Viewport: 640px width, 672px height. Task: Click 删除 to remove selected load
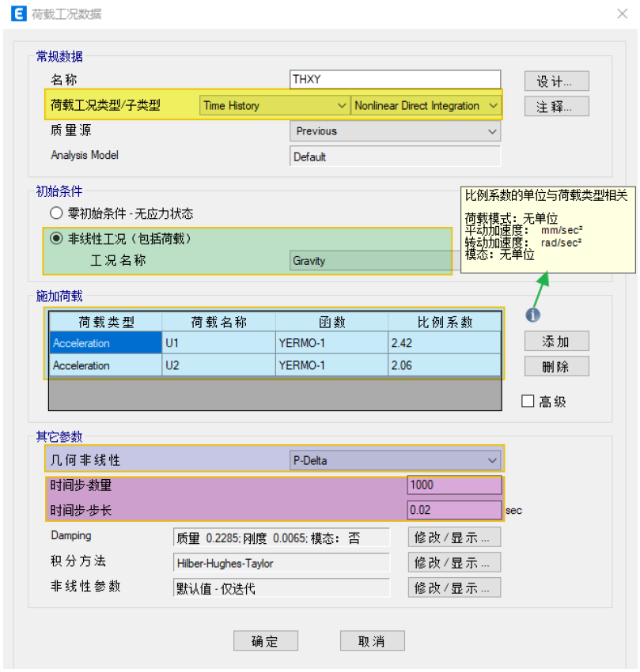(x=555, y=366)
